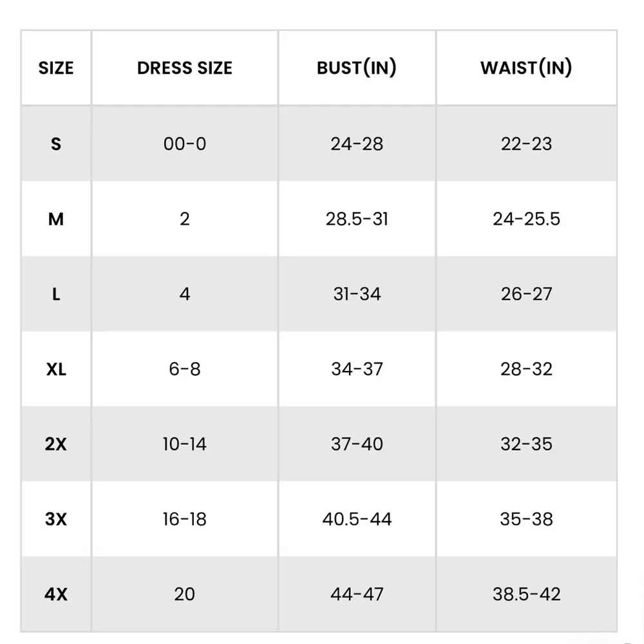
Task: Click the 00-0 dress size cell
Action: click(x=185, y=144)
